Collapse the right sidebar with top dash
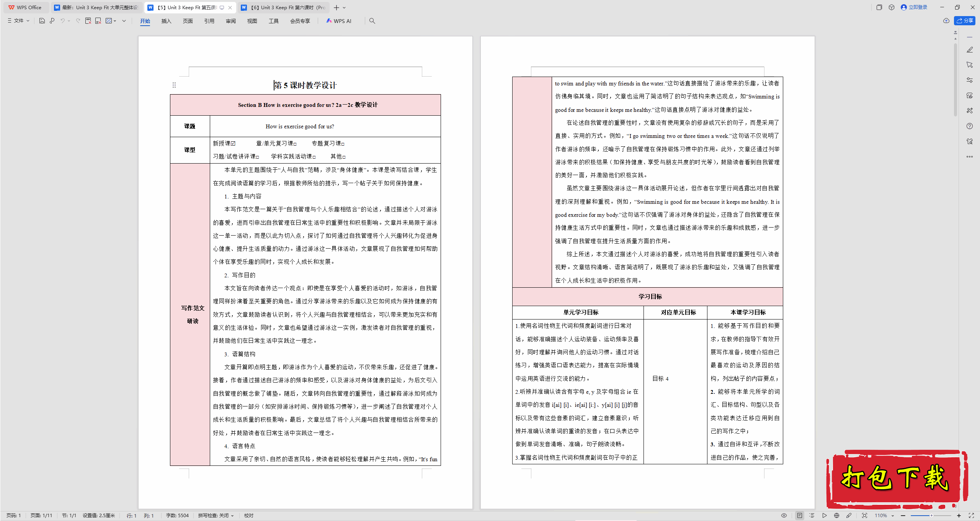Image resolution: width=980 pixels, height=521 pixels. point(970,37)
